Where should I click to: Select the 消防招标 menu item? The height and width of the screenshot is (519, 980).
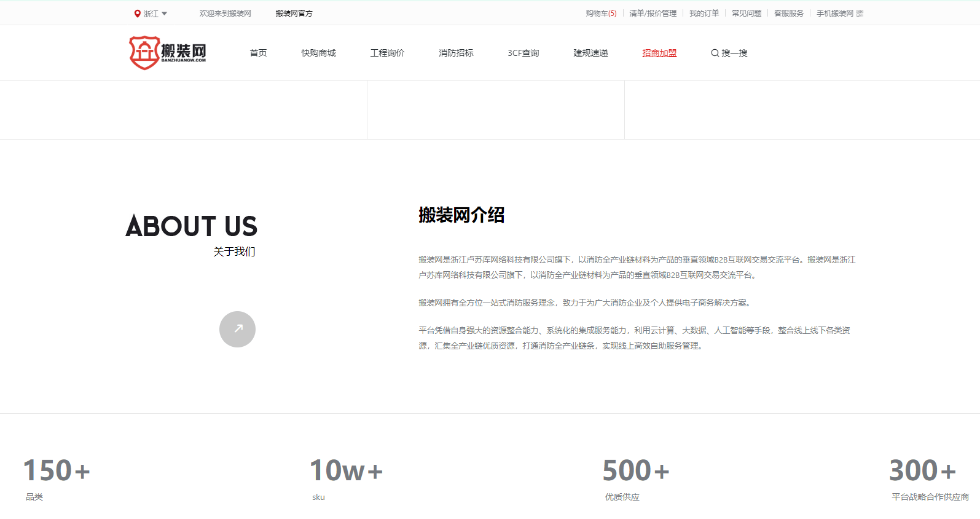click(x=456, y=53)
